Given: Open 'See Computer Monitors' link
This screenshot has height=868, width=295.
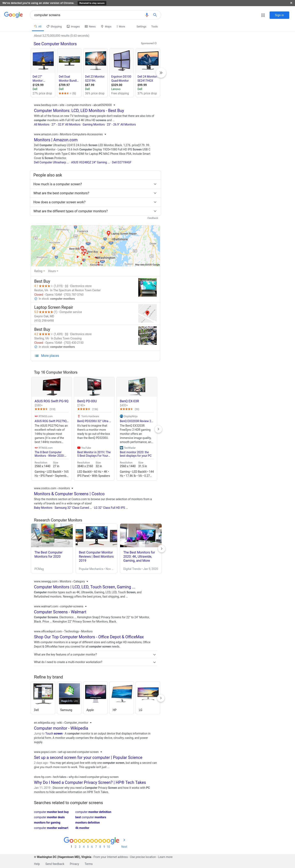Looking at the screenshot, I should pos(55,44).
